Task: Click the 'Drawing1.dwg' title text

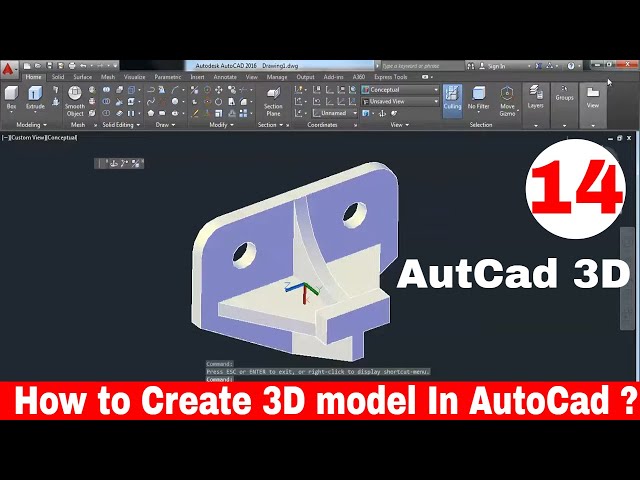Action: [x=280, y=66]
